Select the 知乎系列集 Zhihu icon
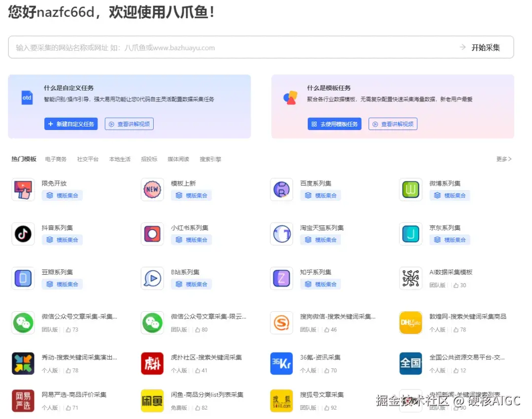Viewport: 532px width, 419px height. 281,278
